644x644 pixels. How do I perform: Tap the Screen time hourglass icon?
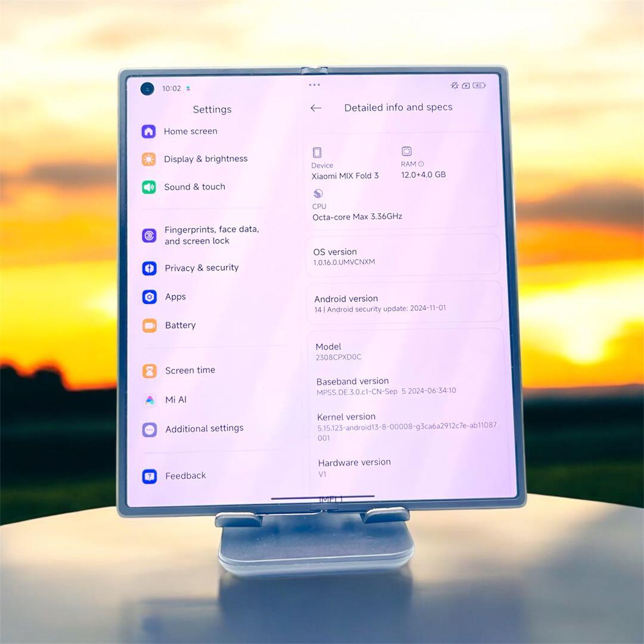pyautogui.click(x=150, y=371)
